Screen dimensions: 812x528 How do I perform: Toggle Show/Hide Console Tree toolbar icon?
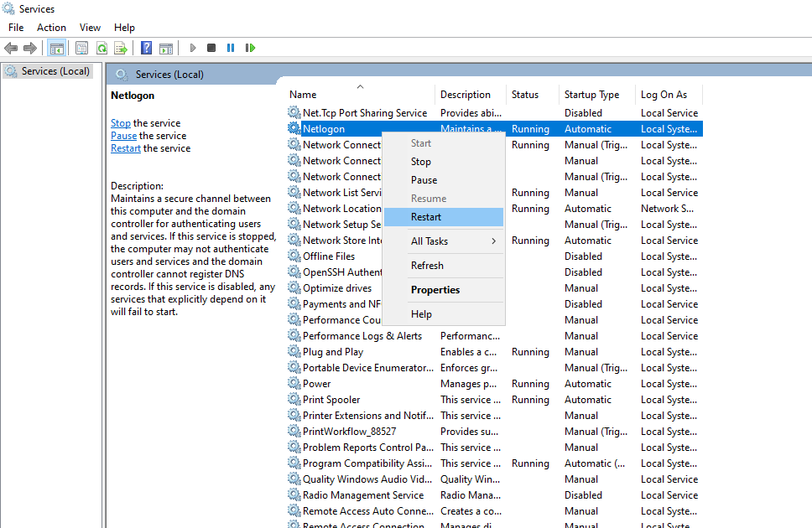point(56,48)
